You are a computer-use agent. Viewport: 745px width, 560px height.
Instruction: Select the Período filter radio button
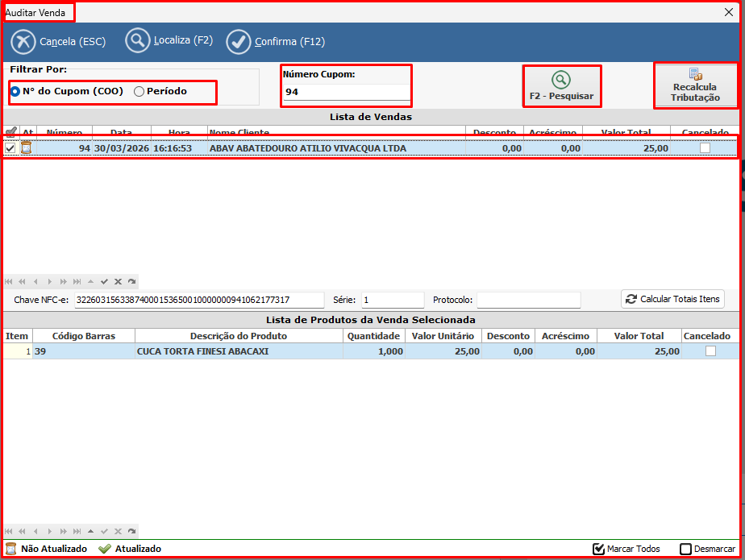click(x=139, y=92)
